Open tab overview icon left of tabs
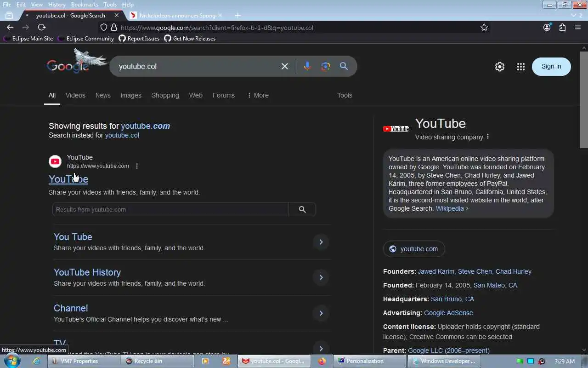This screenshot has width=588, height=368. coord(9,15)
